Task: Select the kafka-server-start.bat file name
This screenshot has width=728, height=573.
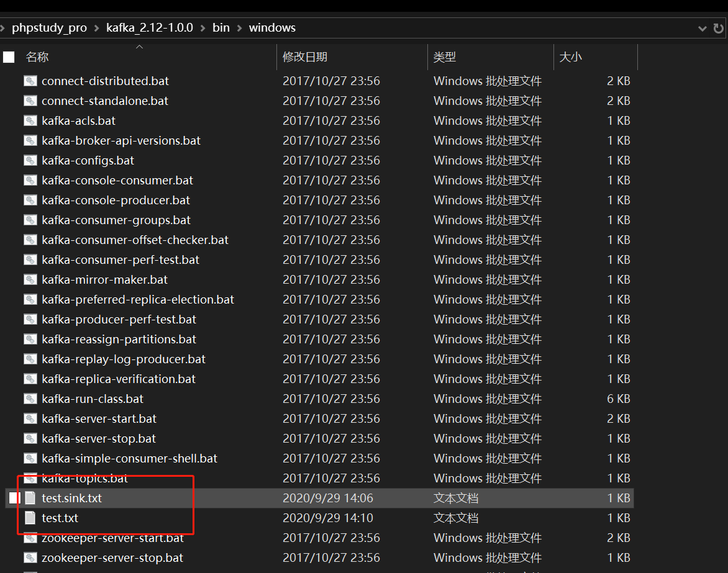Action: coord(99,419)
